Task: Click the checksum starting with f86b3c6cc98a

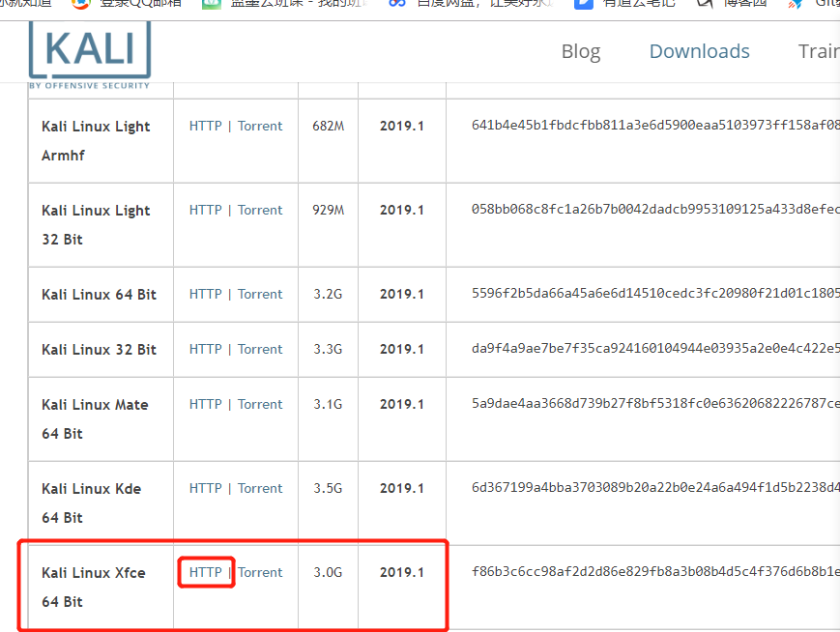Action: coord(655,571)
